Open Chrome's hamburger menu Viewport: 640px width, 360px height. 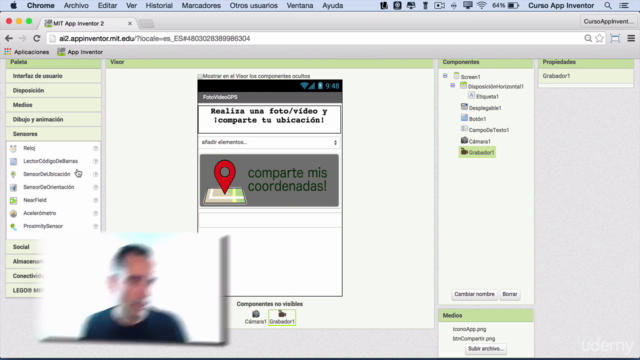click(x=631, y=38)
